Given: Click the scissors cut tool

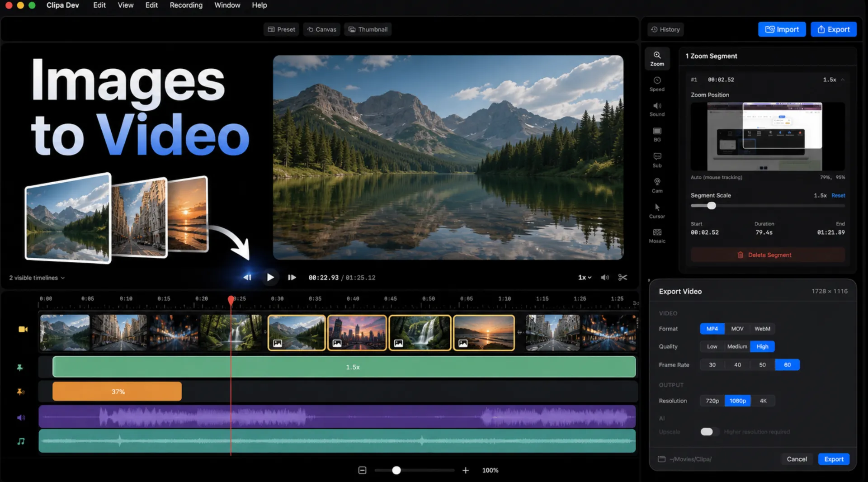Looking at the screenshot, I should click(623, 277).
